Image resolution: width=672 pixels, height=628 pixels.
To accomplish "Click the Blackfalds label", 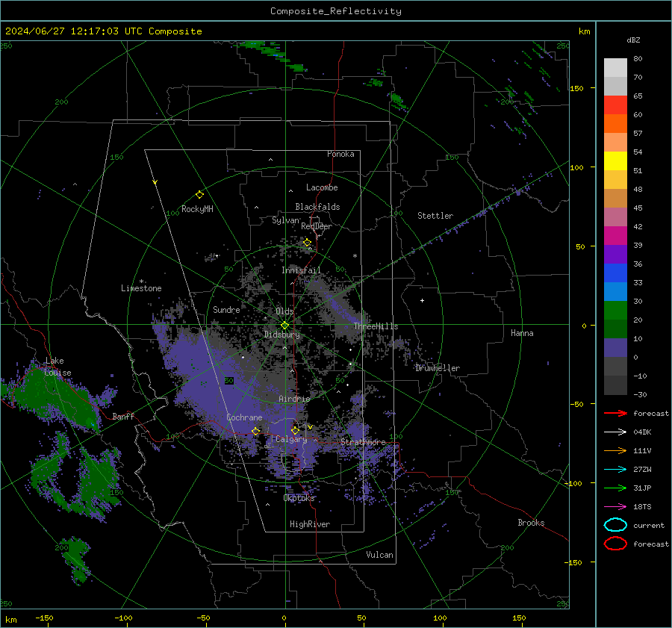I will tap(317, 207).
